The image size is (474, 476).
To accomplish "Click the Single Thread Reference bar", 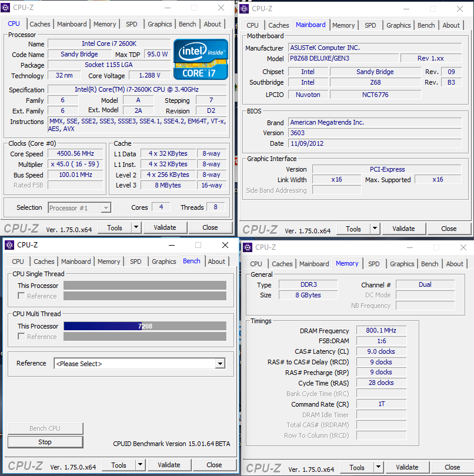I will tap(145, 296).
